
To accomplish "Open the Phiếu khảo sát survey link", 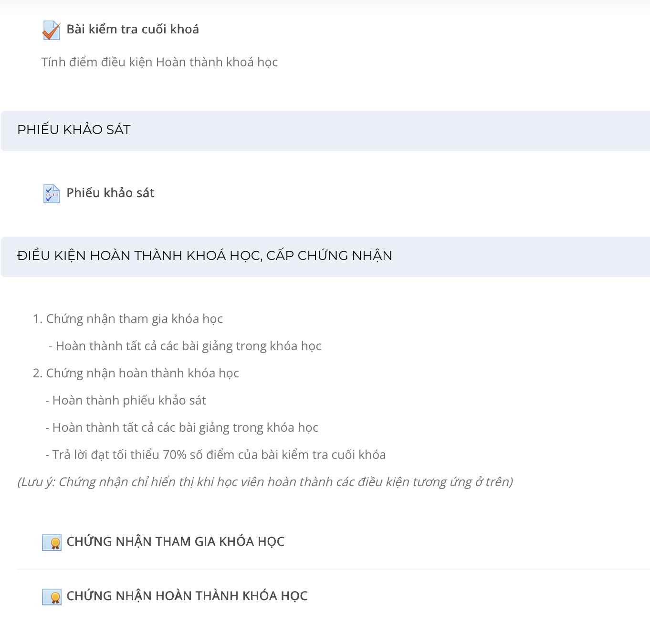I will coord(110,193).
